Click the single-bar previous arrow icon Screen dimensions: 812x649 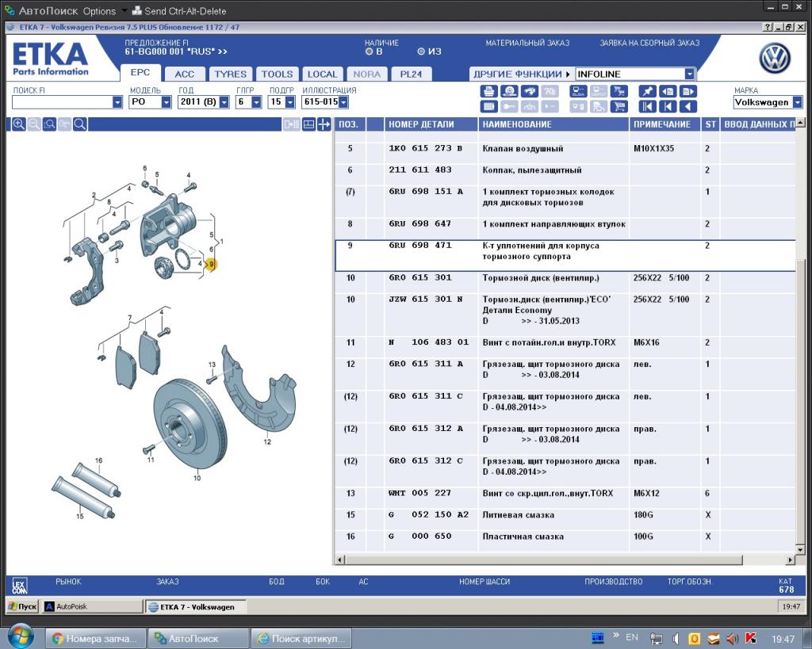coord(668,107)
